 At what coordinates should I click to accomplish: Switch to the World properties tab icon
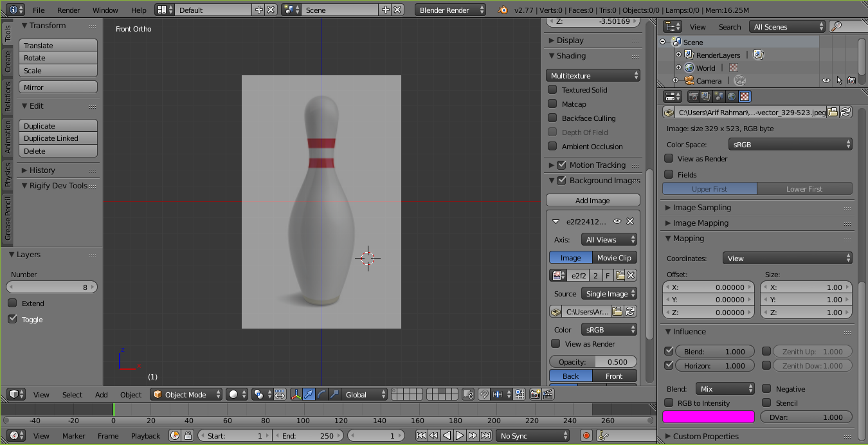(732, 96)
